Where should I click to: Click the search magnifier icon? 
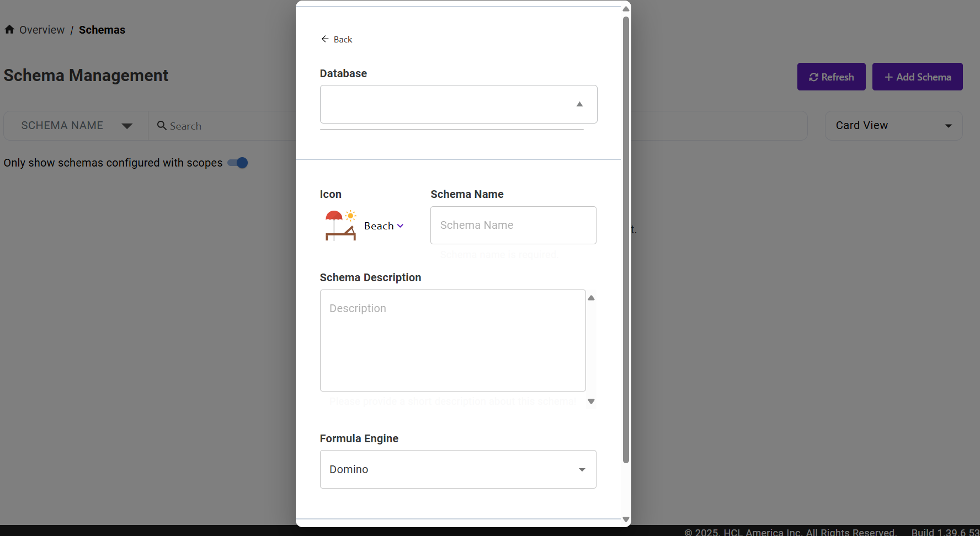161,126
